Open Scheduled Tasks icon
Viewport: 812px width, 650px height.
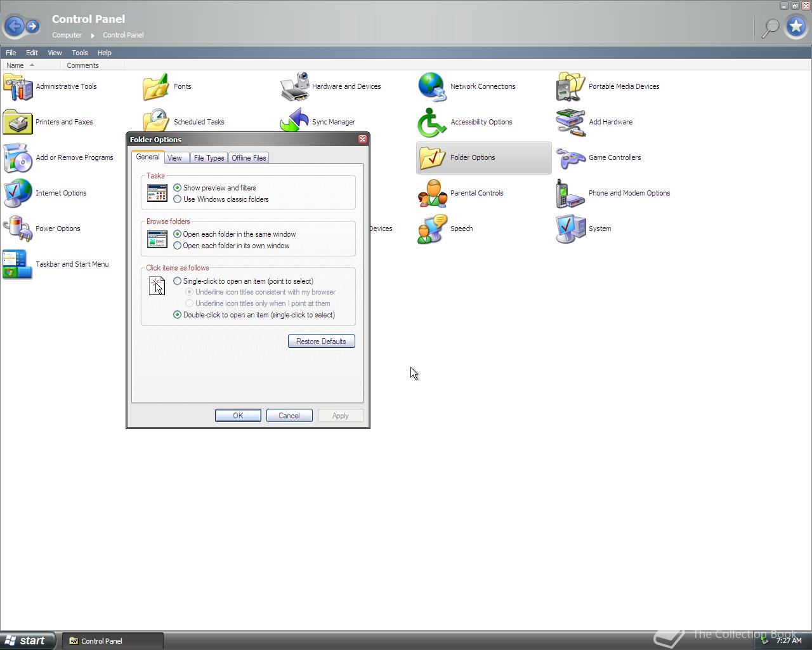[x=155, y=121]
